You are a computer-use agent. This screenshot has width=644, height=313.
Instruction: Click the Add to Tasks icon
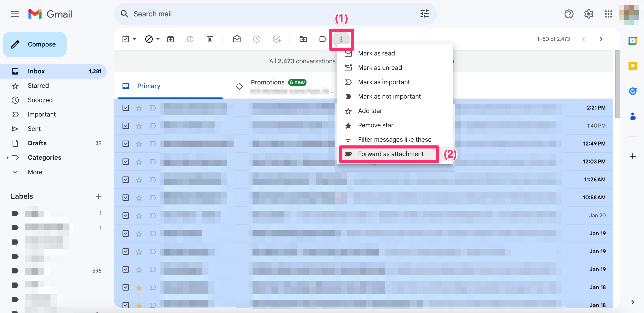[x=276, y=39]
